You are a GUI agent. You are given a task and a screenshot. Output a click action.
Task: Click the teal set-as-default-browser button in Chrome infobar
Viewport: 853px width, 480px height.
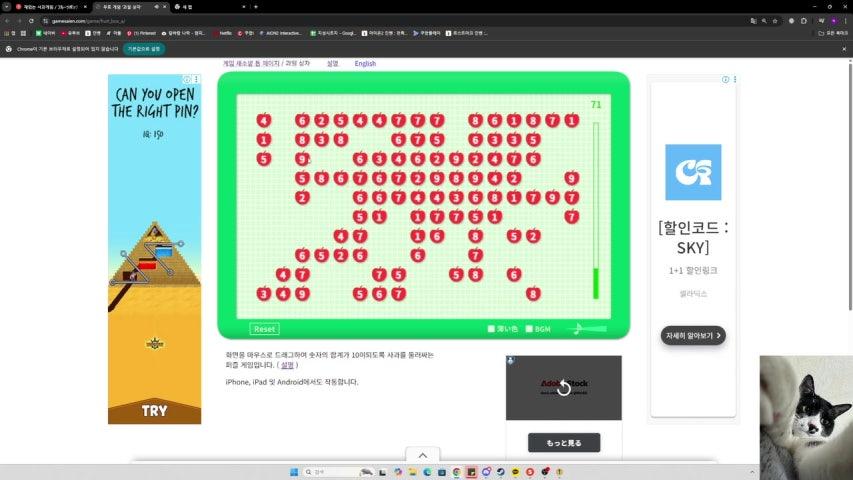pyautogui.click(x=144, y=49)
